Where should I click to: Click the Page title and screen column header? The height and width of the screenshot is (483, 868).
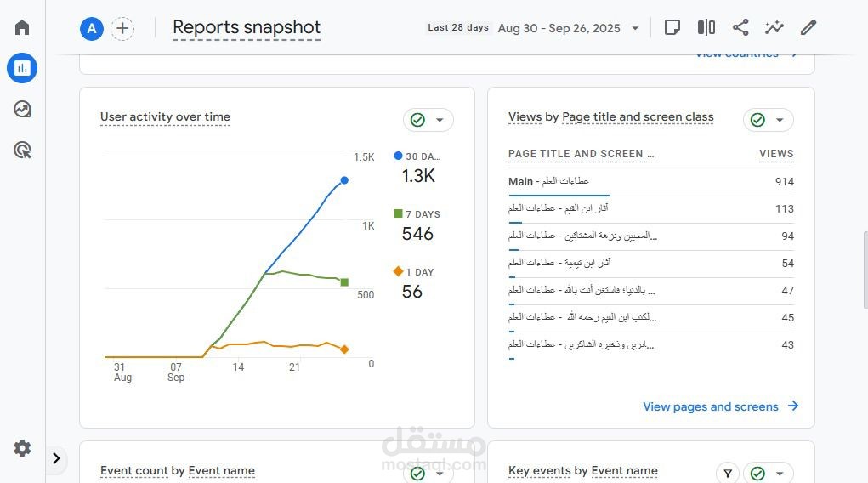pos(581,154)
